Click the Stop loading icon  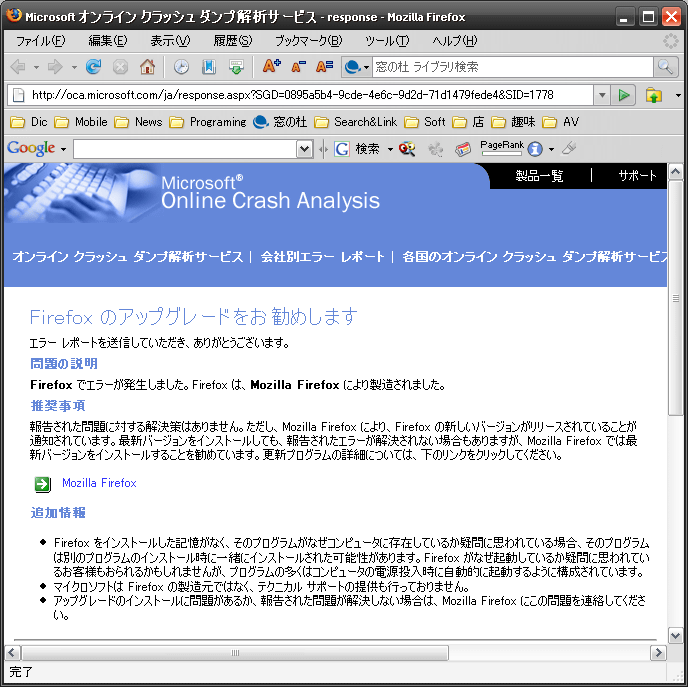pos(120,67)
